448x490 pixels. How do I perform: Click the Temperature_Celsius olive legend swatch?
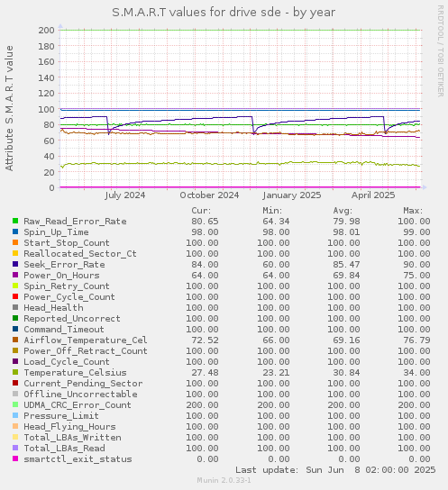(x=15, y=372)
